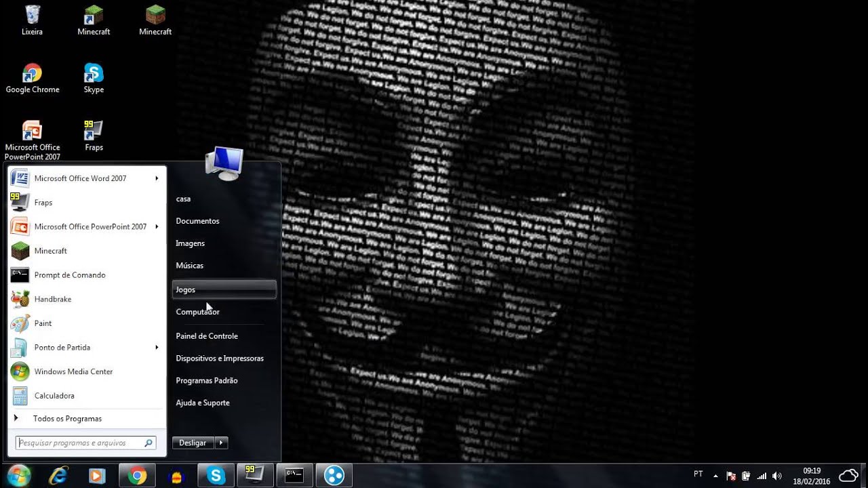Screen dimensions: 868x488
Task: Open Documentos from the Start menu
Action: pyautogui.click(x=197, y=221)
